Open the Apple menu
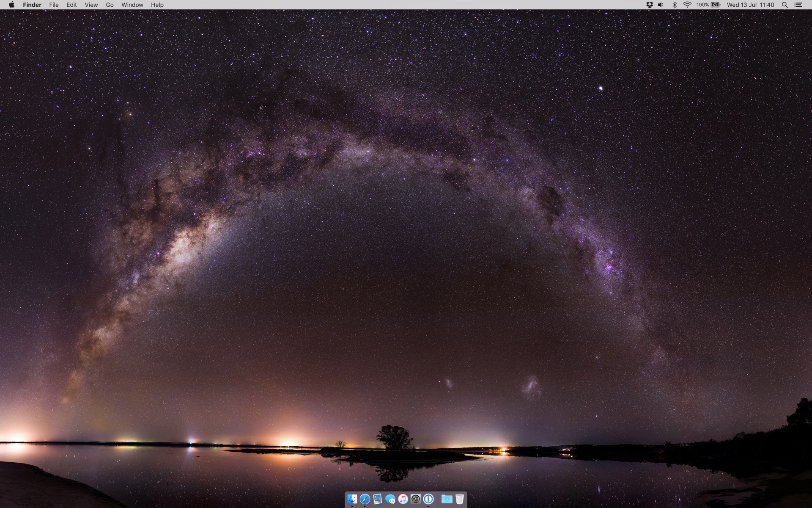The width and height of the screenshot is (812, 508). (x=11, y=5)
